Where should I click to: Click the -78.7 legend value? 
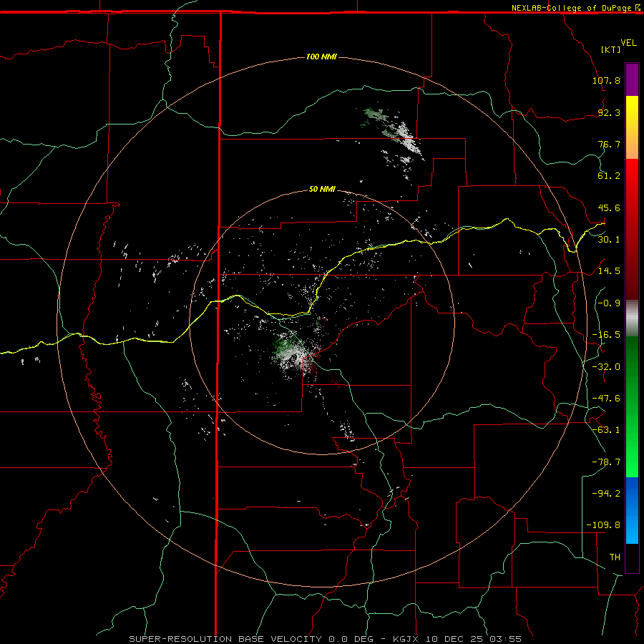coord(606,462)
